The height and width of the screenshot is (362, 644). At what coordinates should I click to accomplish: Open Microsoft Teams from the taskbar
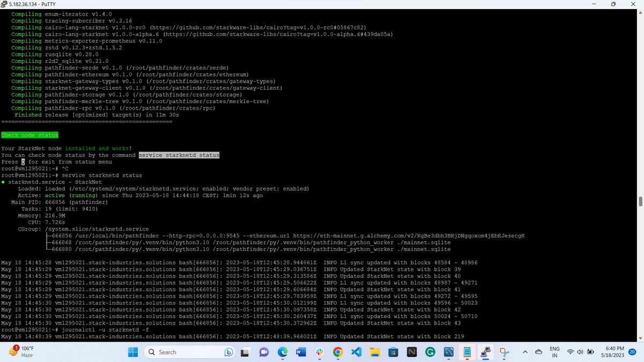click(264, 352)
